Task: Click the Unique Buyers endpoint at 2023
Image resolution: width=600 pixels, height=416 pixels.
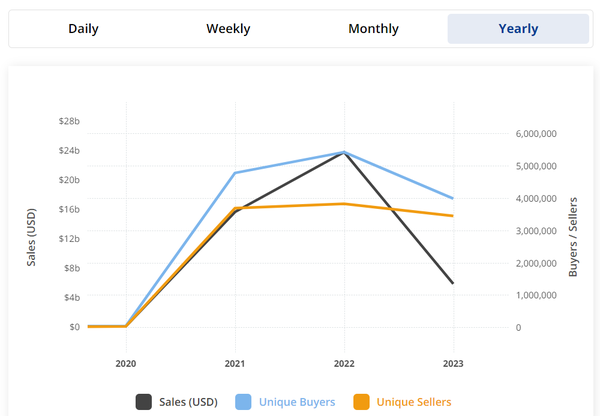Action: (x=453, y=198)
